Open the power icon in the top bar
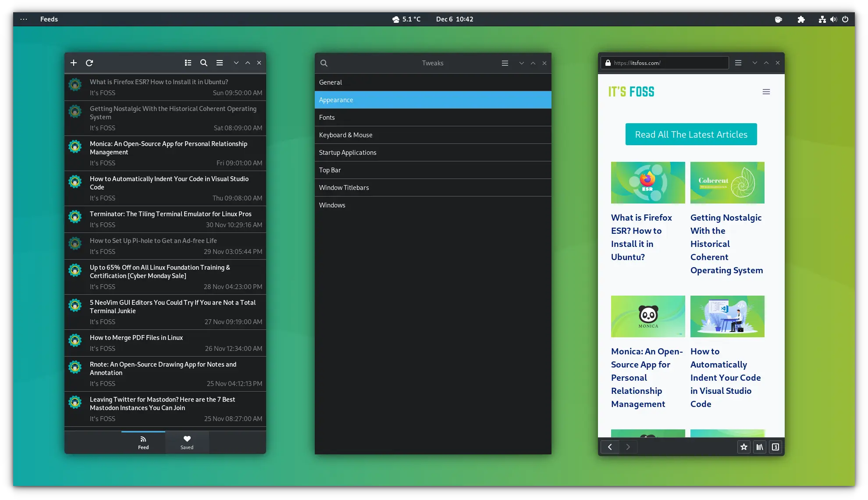Image resolution: width=868 pixels, height=500 pixels. pos(845,19)
